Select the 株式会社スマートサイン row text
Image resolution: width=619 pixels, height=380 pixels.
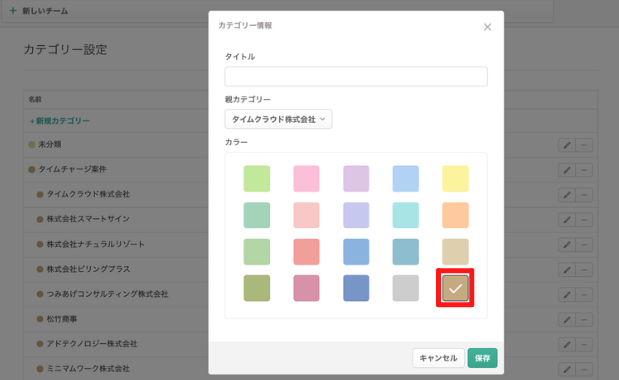pos(88,219)
